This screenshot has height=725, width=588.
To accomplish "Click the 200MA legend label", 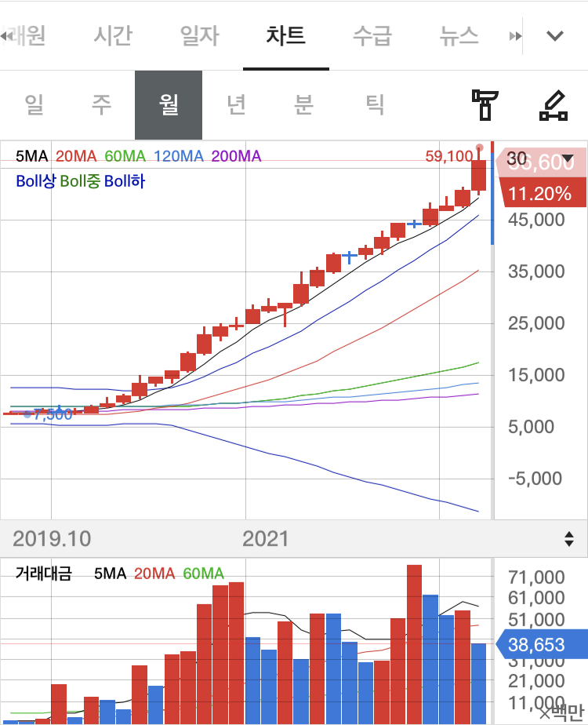I will click(x=236, y=156).
